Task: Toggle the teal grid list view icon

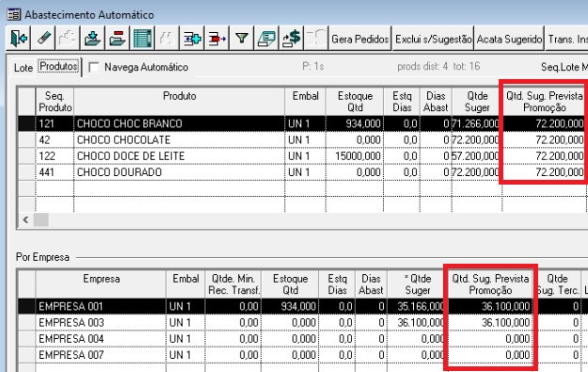Action: (142, 39)
